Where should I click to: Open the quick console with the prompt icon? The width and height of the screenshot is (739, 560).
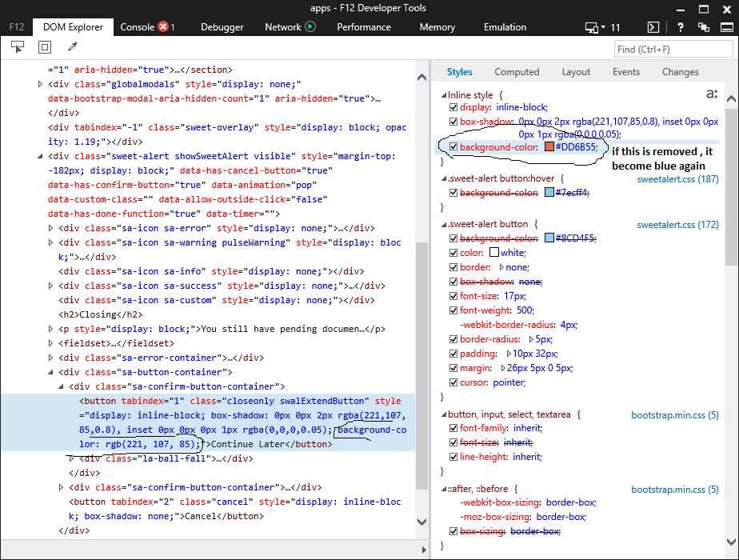[653, 26]
